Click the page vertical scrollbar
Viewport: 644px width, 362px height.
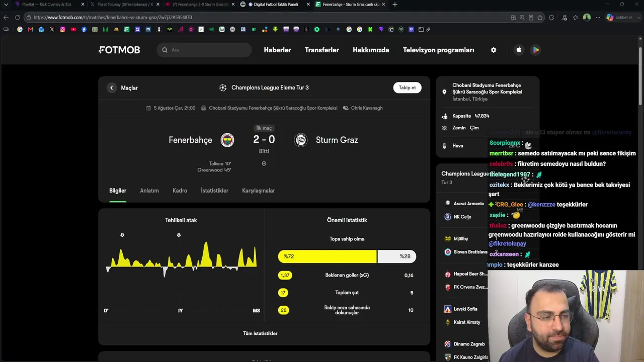[641, 75]
